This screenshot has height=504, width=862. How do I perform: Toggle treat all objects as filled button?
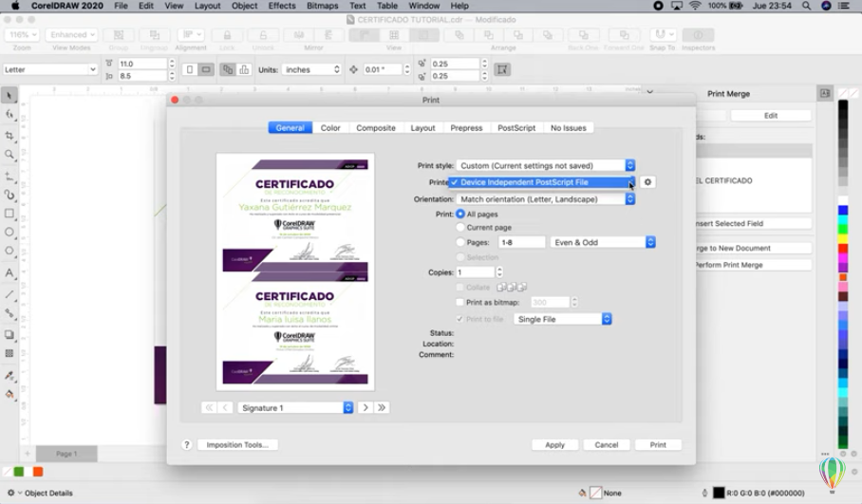click(x=502, y=70)
